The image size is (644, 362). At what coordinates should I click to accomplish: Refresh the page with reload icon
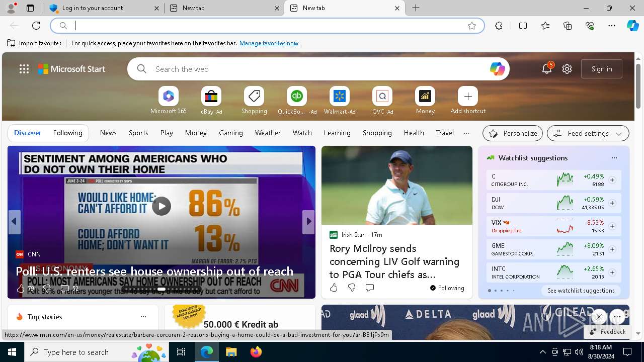click(36, 26)
